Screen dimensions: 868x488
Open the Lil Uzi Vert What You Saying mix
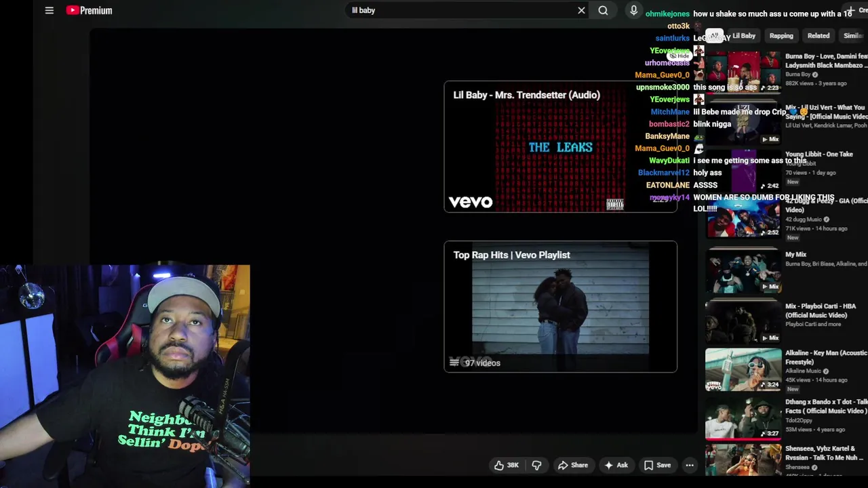pyautogui.click(x=743, y=124)
